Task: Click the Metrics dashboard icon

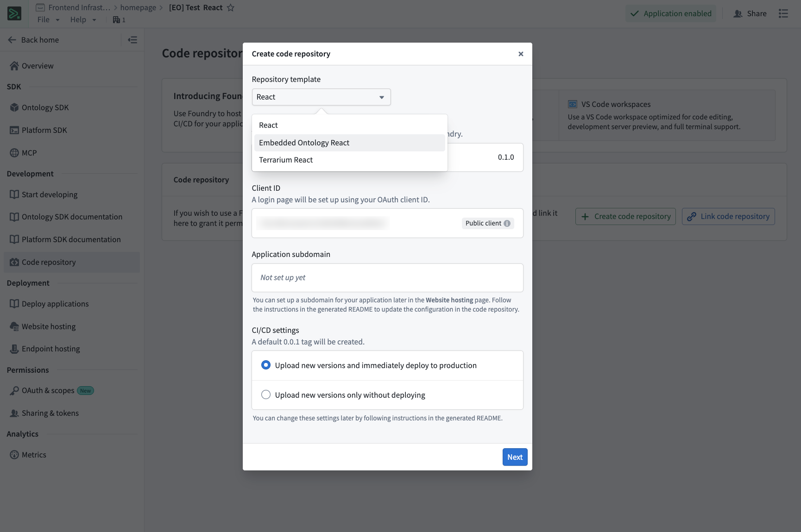Action: [x=14, y=455]
